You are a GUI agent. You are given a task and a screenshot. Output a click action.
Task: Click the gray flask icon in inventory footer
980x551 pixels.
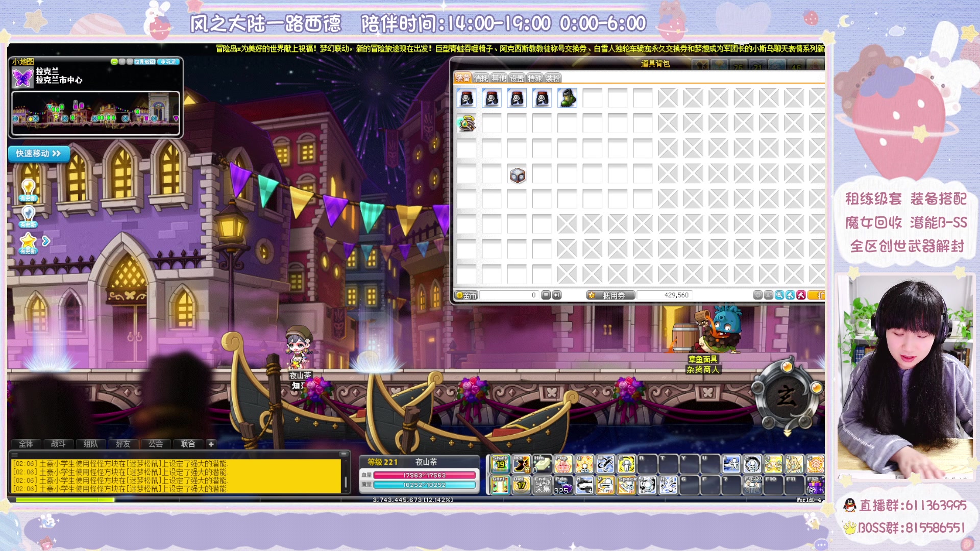769,295
